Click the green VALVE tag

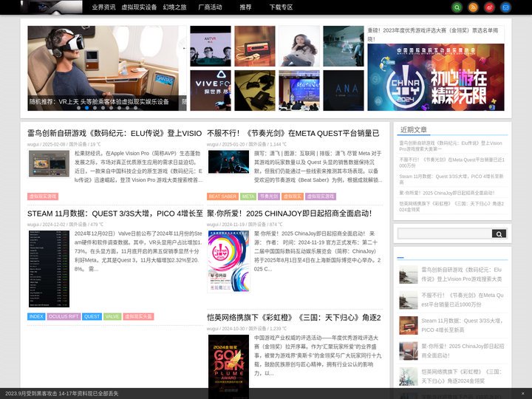[112, 316]
